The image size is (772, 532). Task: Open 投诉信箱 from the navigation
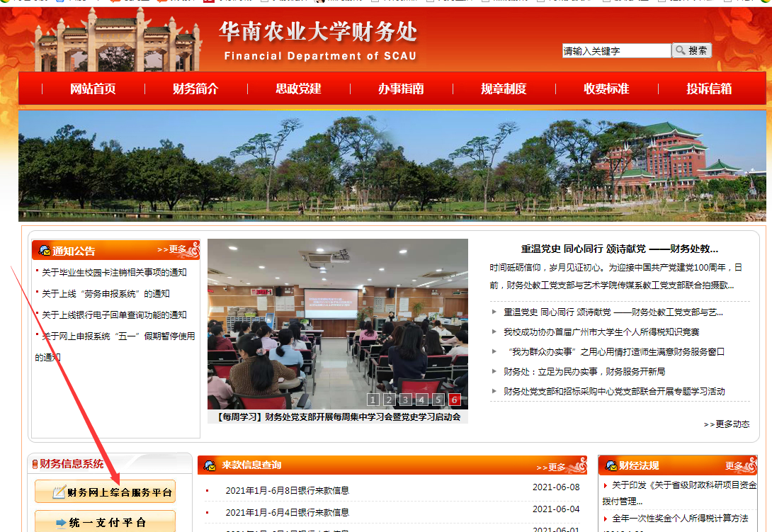(x=709, y=89)
